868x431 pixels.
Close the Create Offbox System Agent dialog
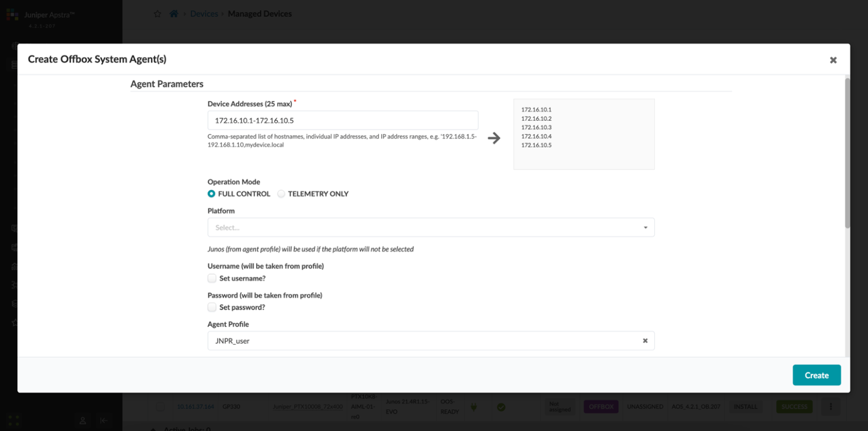(833, 60)
